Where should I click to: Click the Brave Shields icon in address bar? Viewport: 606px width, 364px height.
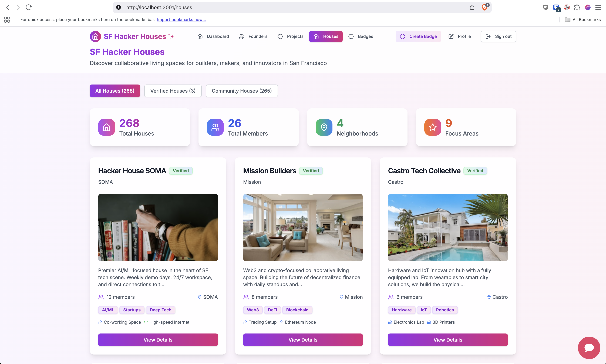pyautogui.click(x=484, y=7)
